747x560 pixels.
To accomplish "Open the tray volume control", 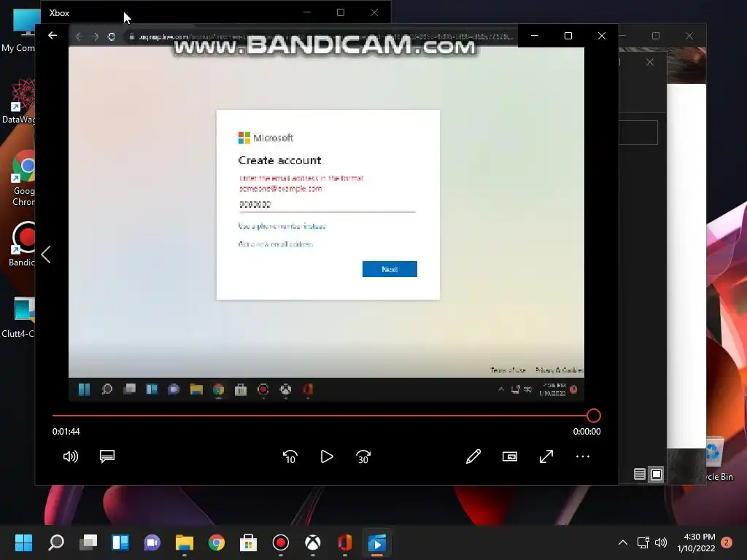I will (661, 542).
